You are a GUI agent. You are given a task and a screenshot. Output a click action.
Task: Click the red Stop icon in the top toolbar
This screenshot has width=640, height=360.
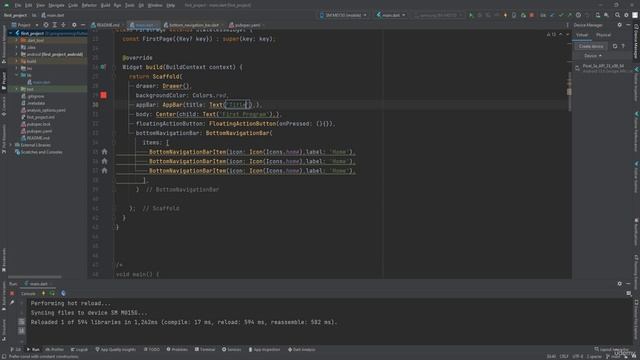coord(531,15)
